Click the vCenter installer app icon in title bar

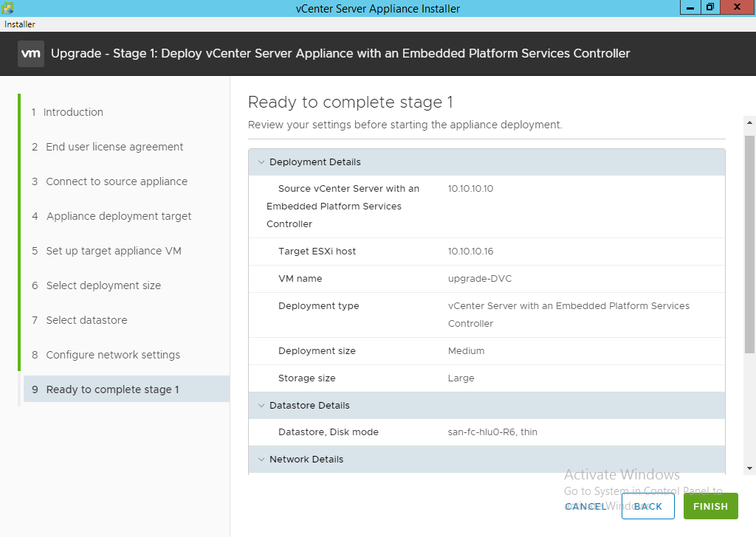pos(7,7)
